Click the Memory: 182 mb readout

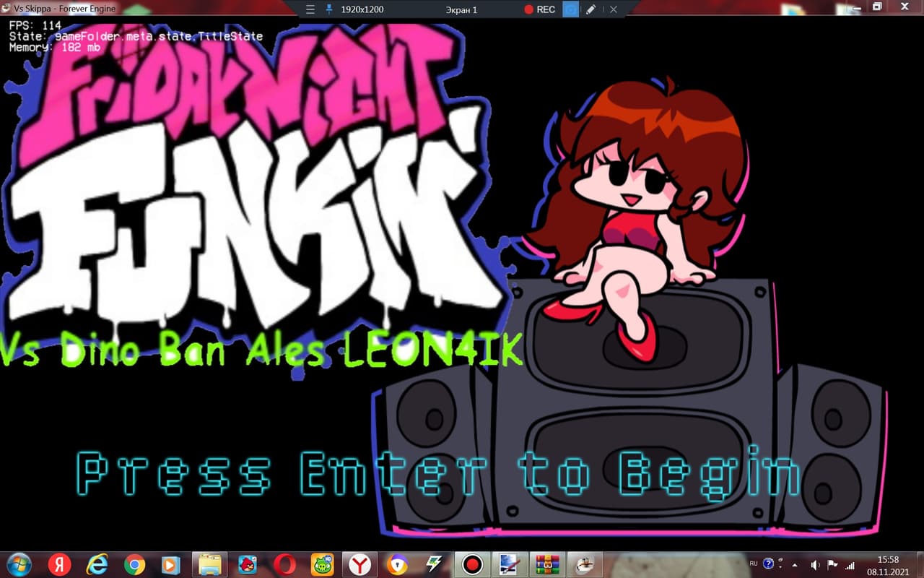click(54, 47)
